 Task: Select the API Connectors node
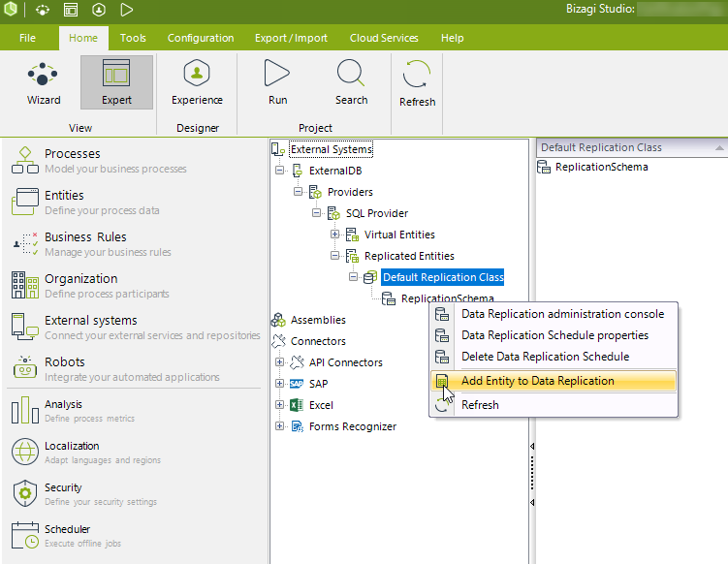coord(346,362)
